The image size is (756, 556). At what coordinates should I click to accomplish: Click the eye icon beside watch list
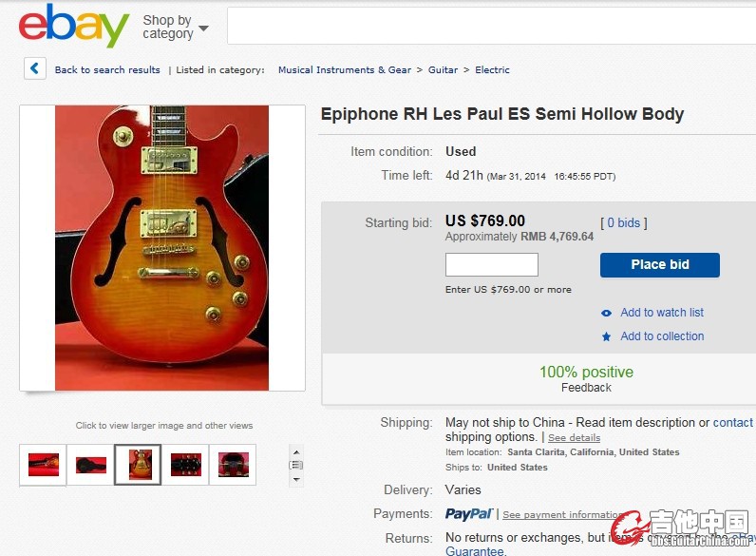(606, 313)
